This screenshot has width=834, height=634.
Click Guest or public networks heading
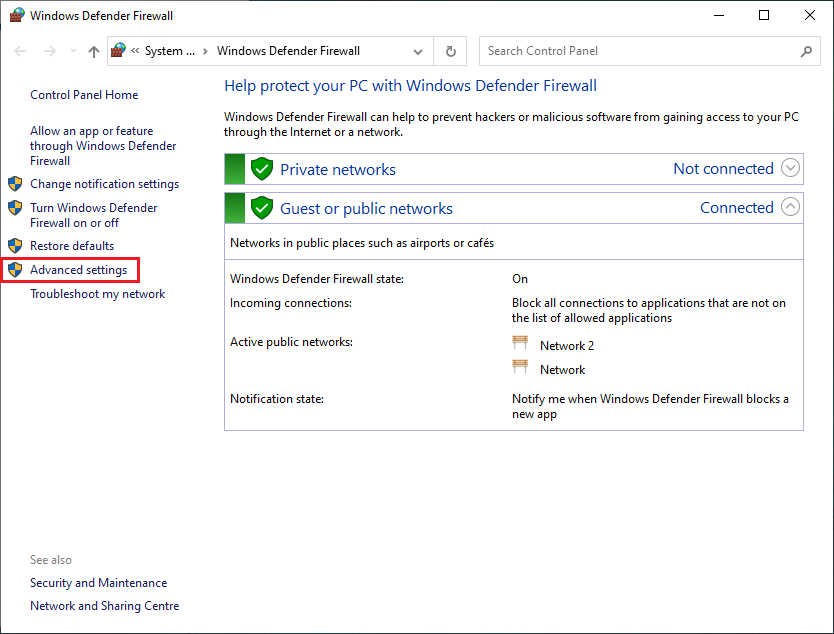[x=366, y=208]
